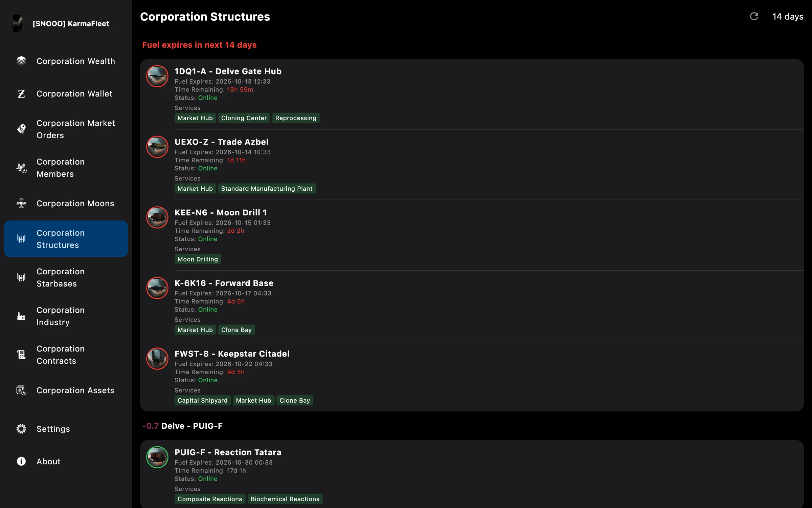Screen dimensions: 812x508
Task: Click the Cloning Center service tag
Action: [x=244, y=118]
